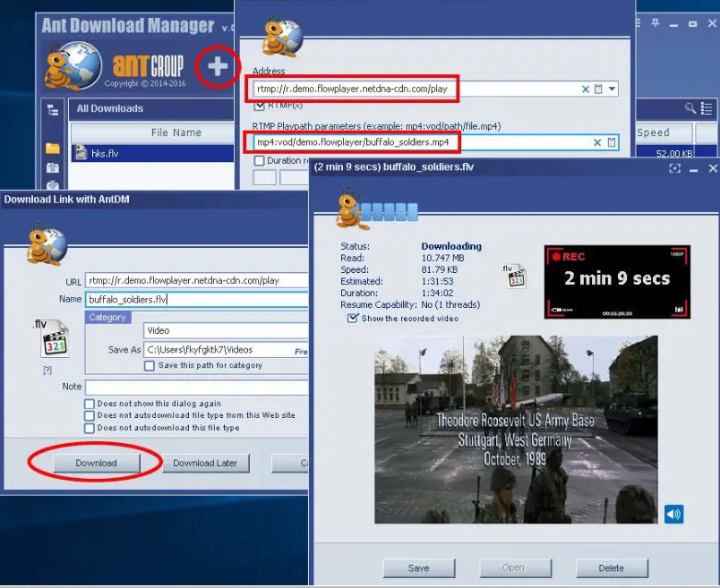Viewport: 720px width, 588px height.
Task: Delete the buffalo_soldiers.flv download
Action: [612, 568]
